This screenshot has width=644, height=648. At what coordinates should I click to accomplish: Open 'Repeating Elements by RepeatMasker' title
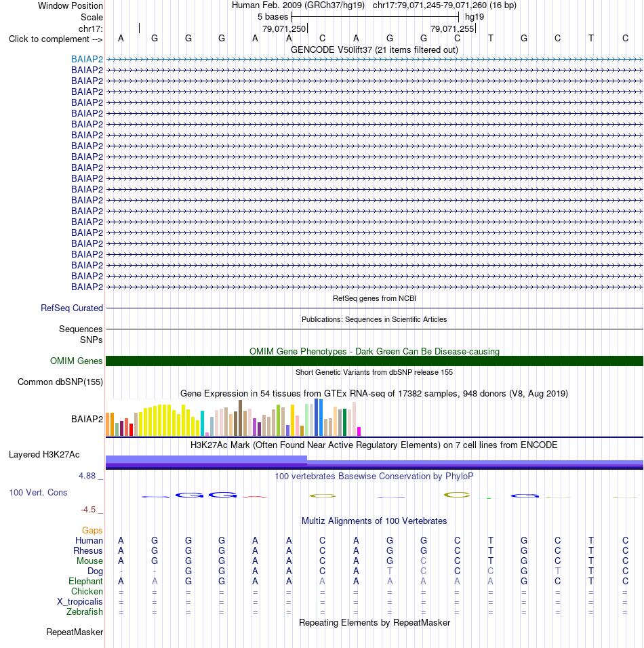click(374, 622)
